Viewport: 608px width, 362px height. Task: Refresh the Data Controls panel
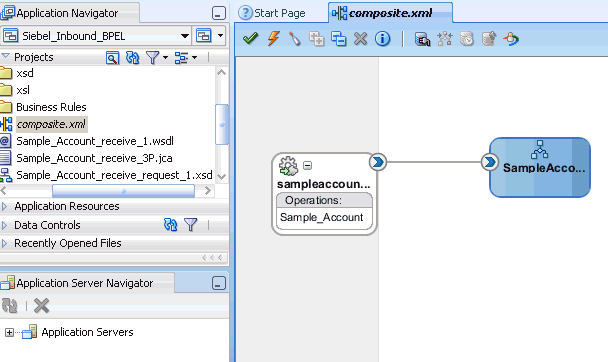pyautogui.click(x=171, y=224)
